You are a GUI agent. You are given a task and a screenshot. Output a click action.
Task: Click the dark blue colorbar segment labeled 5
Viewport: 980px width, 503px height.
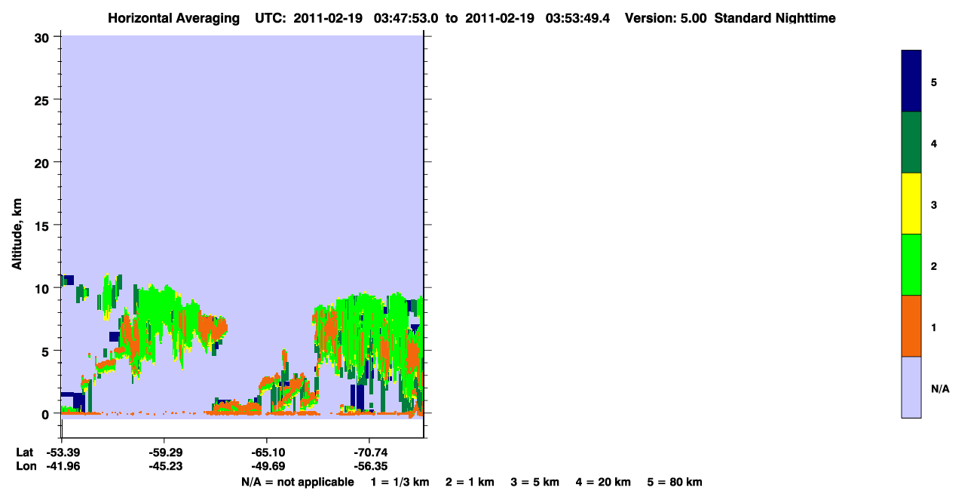911,81
